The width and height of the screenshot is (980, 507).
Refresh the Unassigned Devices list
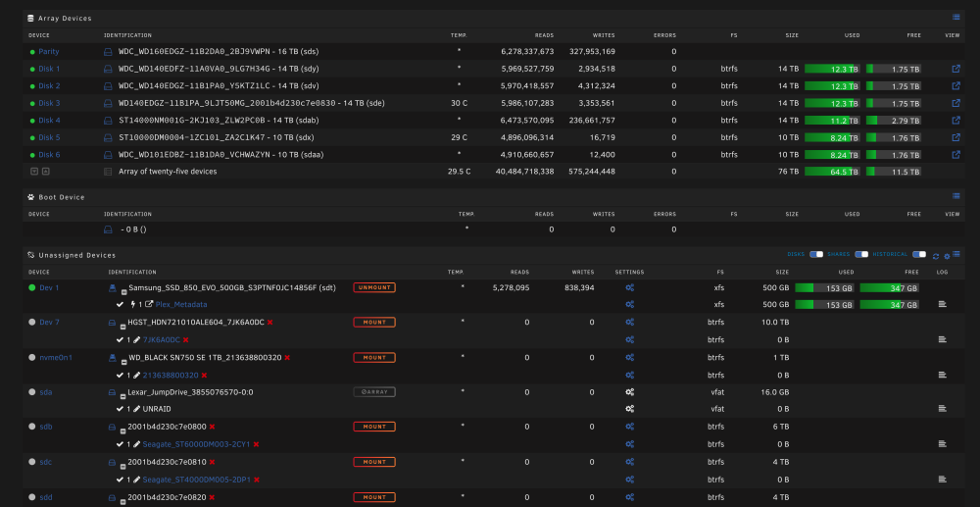click(936, 256)
